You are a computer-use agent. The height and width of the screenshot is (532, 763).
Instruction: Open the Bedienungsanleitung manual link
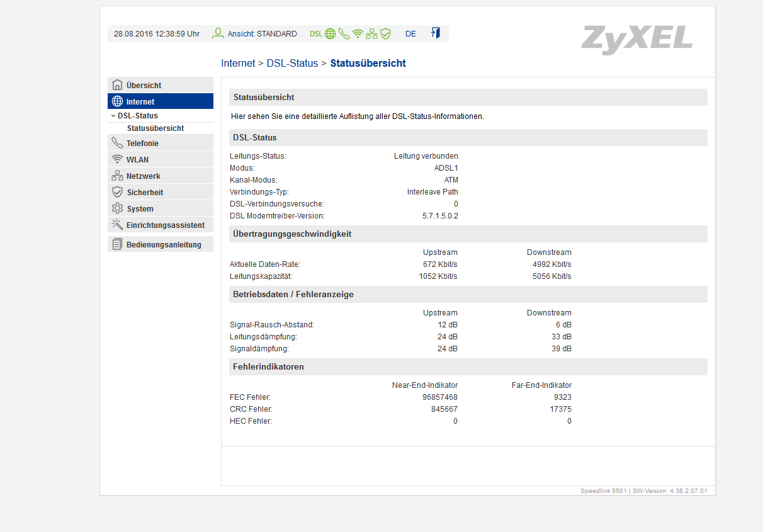pyautogui.click(x=161, y=244)
